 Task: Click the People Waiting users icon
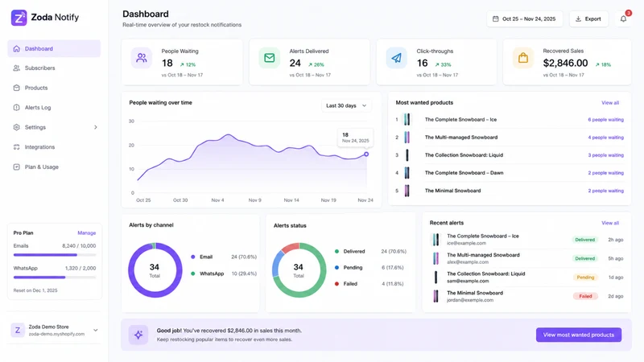[x=142, y=58]
